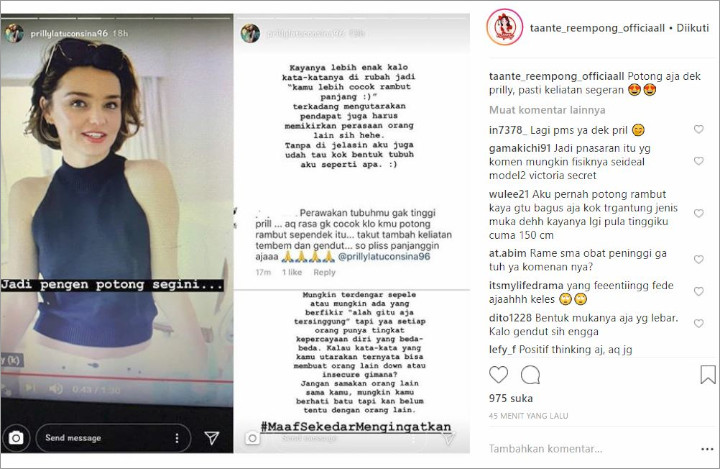Click the video progress bar in story
This screenshot has height=469, width=720.
[117, 379]
